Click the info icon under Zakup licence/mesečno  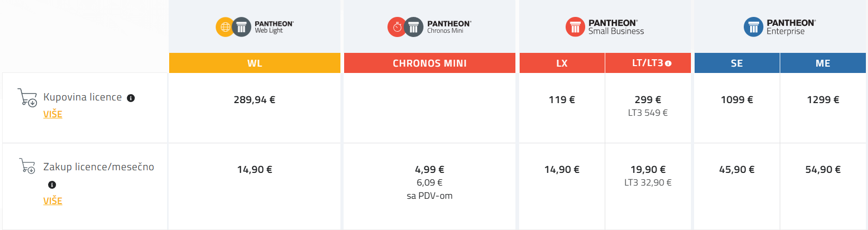pos(52,185)
